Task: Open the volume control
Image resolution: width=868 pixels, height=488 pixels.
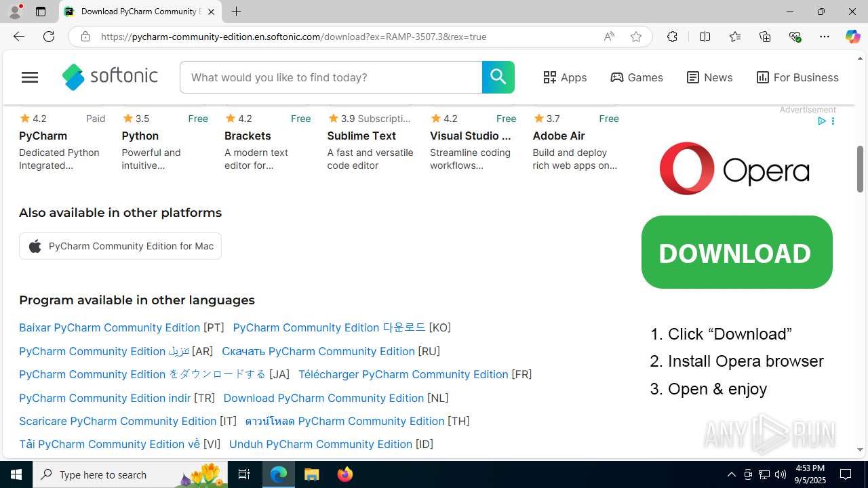Action: click(x=781, y=474)
